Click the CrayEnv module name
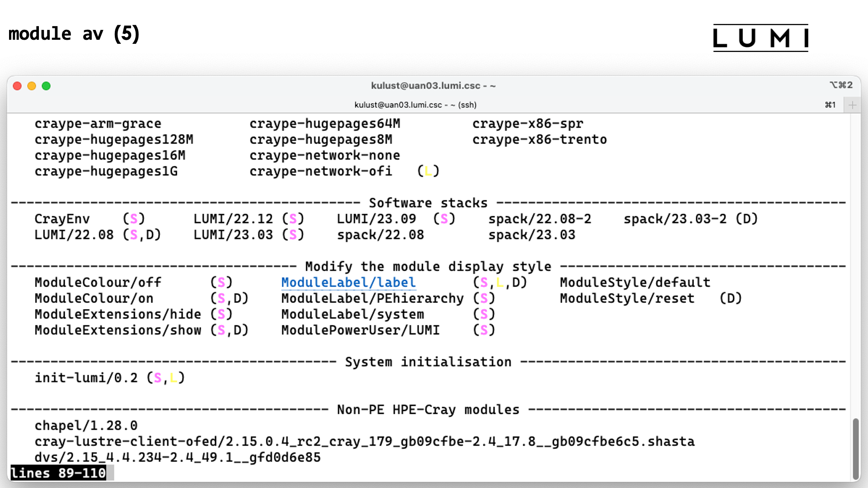The width and height of the screenshot is (868, 488). [x=62, y=219]
